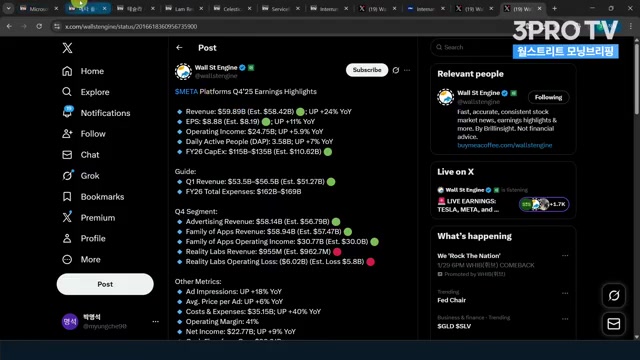Click the +1.7K listeners pill

click(x=544, y=204)
